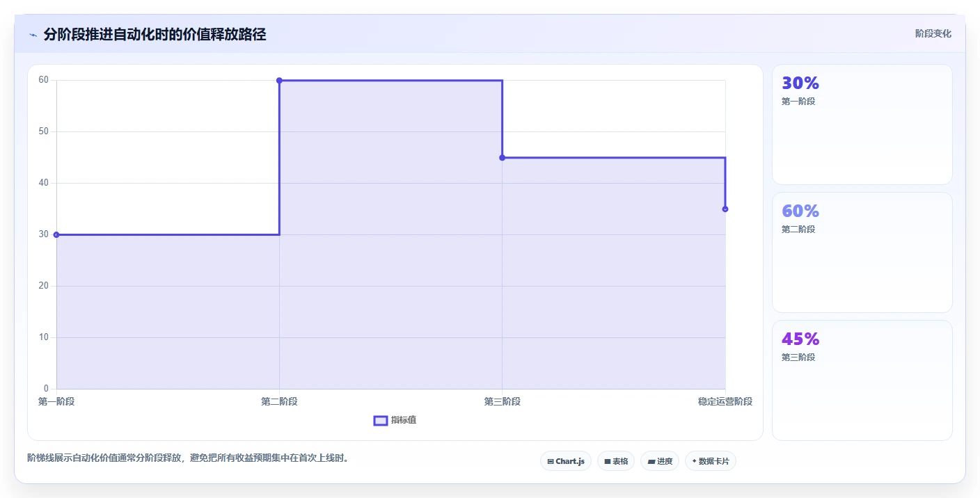Screen dimensions: 980x498
Task: Open the 60% 第二阶段 data card
Action: [x=862, y=252]
